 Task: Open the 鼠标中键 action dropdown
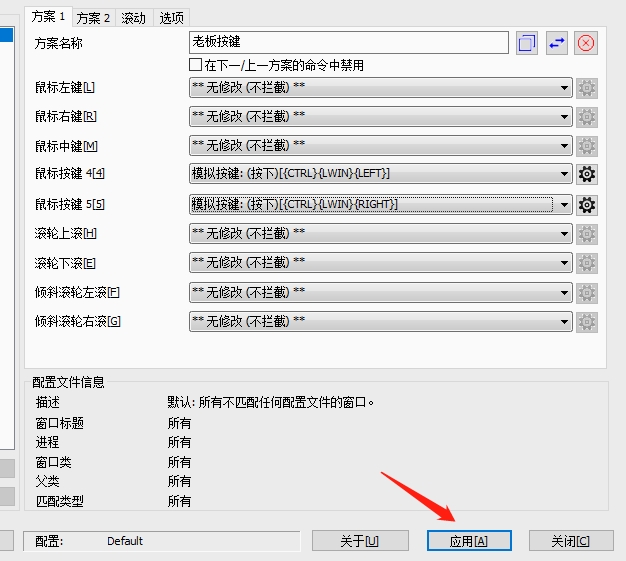[x=380, y=146]
